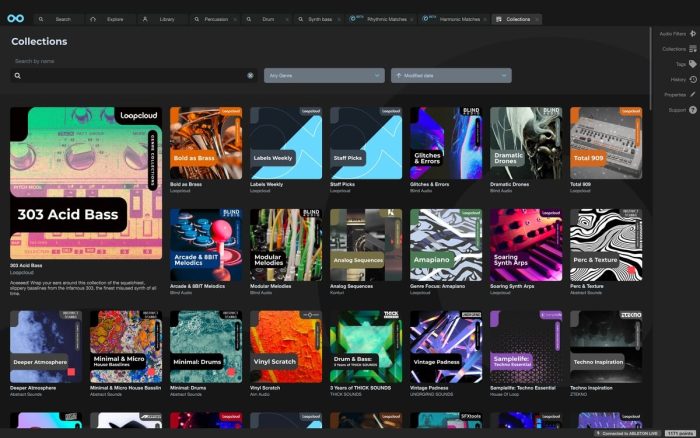Viewport: 700px width, 438px height.
Task: Open the Support question mark icon
Action: point(692,110)
